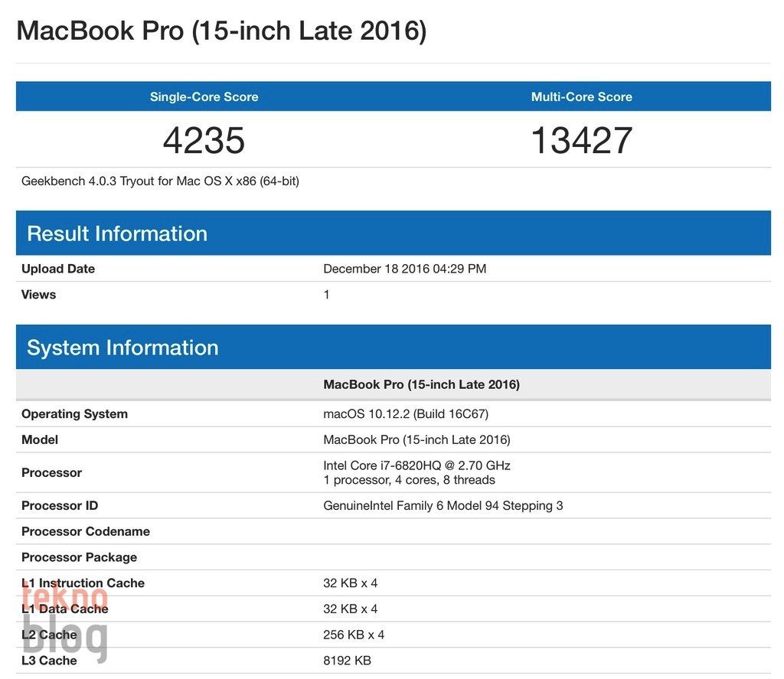Viewport: 784px width, 679px height.
Task: Click the Processor Package label
Action: click(x=83, y=557)
